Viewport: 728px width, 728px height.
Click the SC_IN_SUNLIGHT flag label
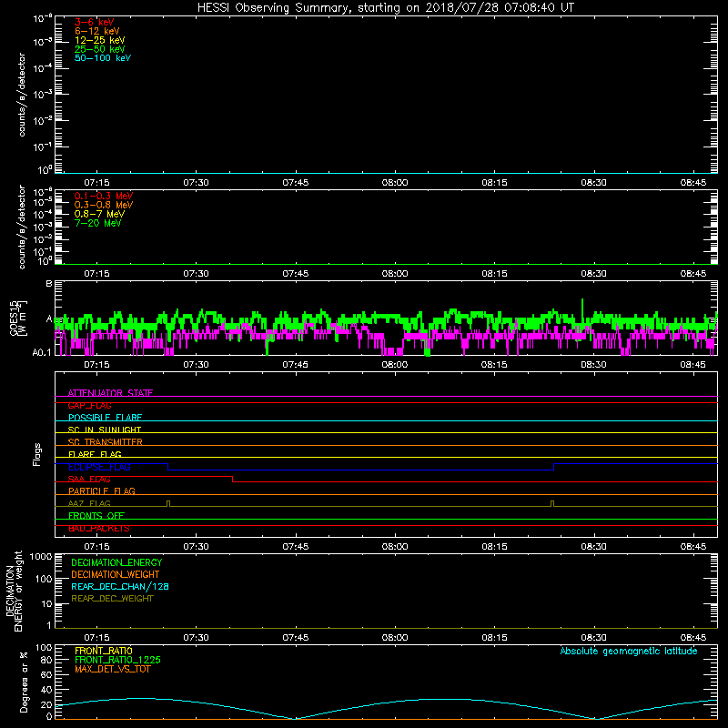pyautogui.click(x=105, y=430)
